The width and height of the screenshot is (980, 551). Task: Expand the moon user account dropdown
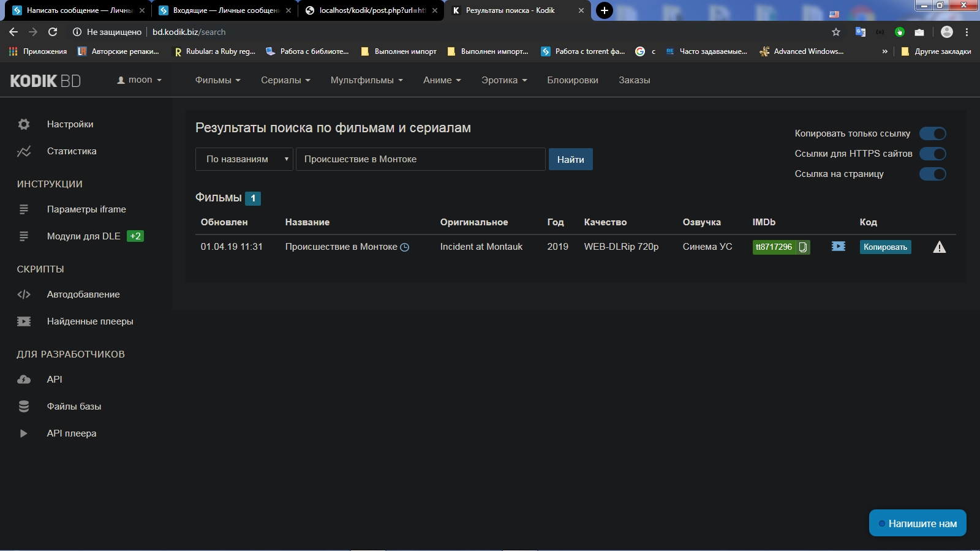pos(140,80)
